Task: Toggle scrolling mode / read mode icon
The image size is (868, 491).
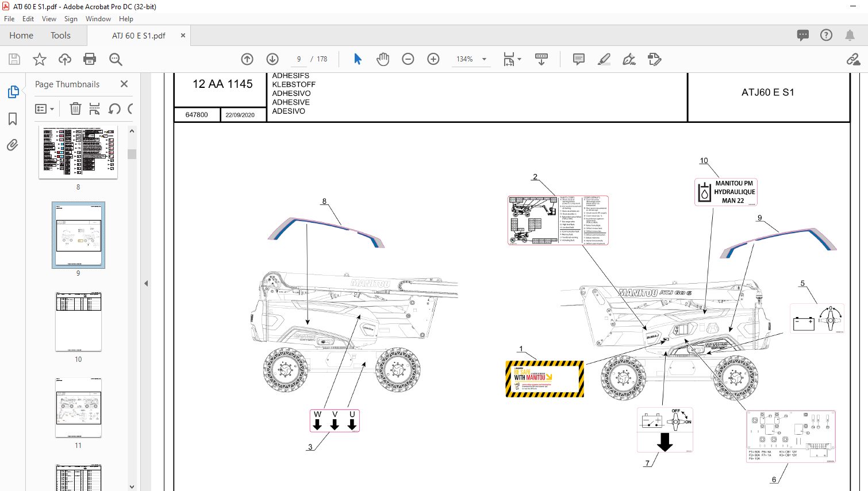Action: [541, 59]
